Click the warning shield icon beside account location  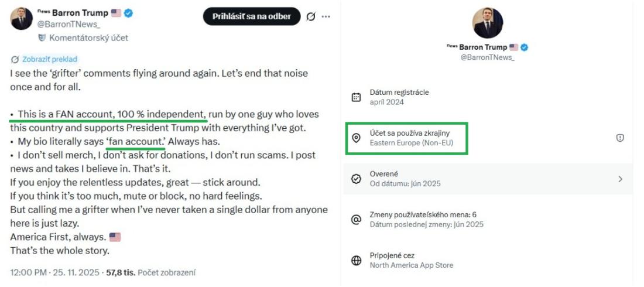click(x=620, y=138)
